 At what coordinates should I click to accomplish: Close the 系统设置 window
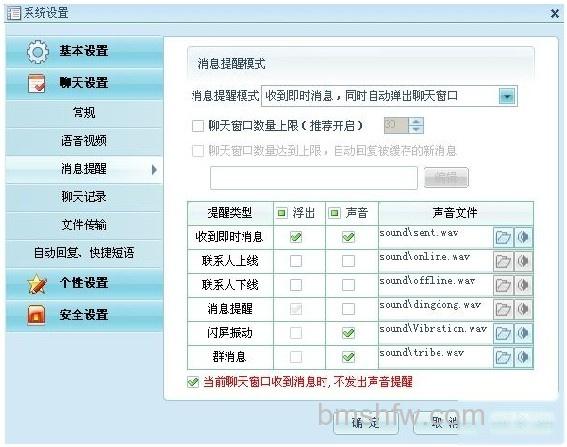pos(555,14)
